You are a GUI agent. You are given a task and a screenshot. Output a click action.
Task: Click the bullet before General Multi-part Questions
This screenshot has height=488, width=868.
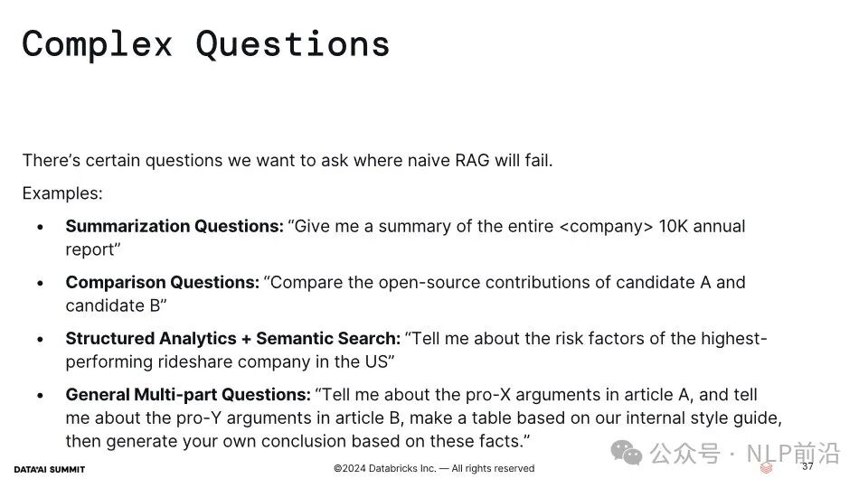pos(40,395)
